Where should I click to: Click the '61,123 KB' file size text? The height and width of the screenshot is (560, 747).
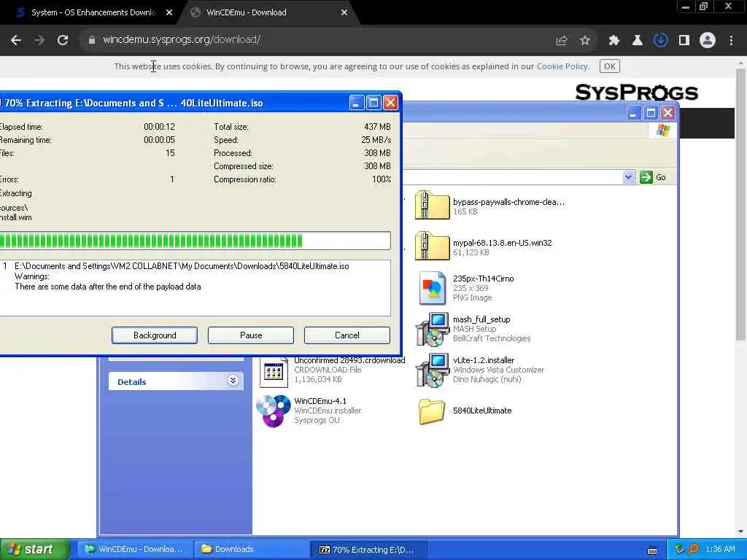tap(471, 252)
